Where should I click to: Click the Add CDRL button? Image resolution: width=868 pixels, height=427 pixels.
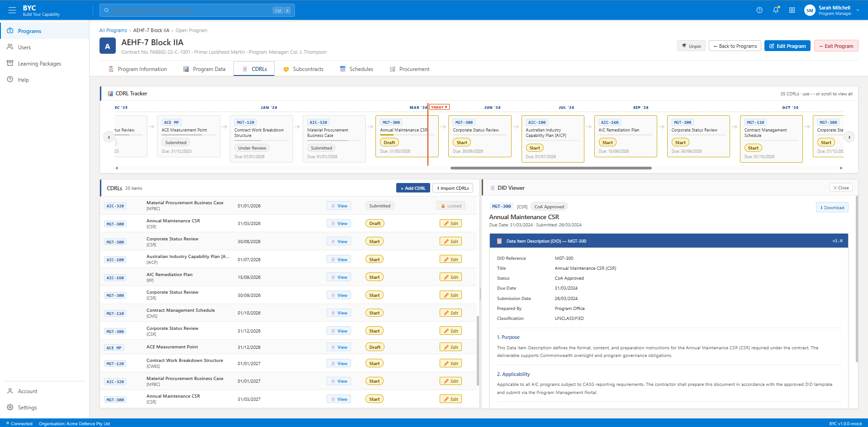pyautogui.click(x=413, y=188)
